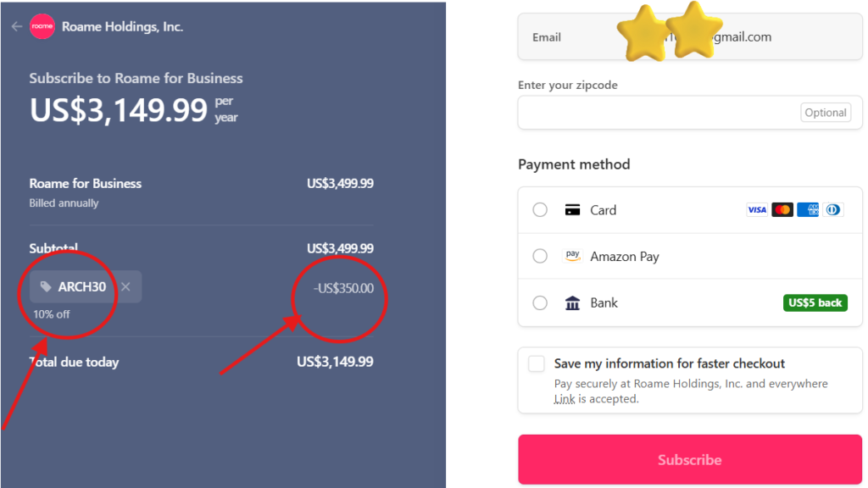The image size is (868, 488).
Task: Select Amazon Pay as payment method
Action: click(x=540, y=257)
